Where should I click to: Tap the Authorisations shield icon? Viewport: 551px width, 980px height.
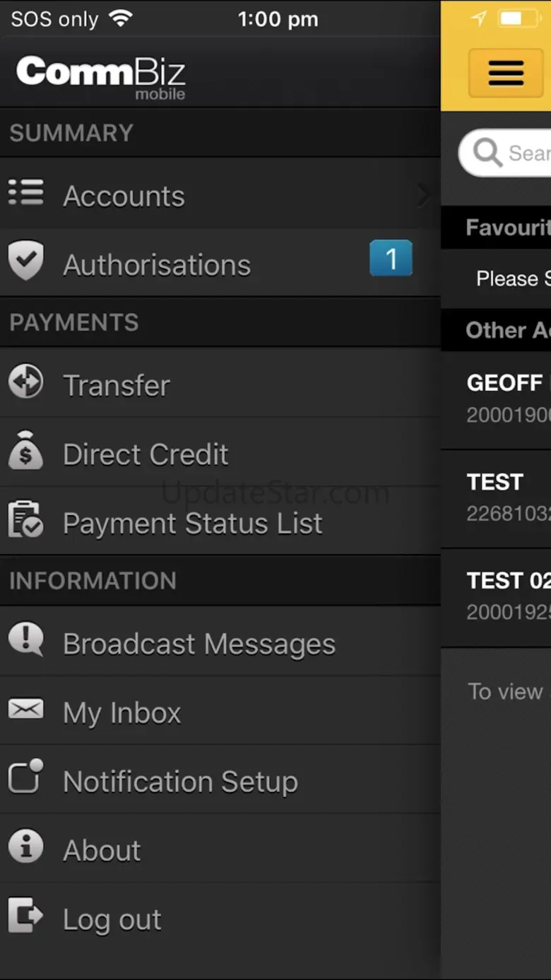pyautogui.click(x=26, y=261)
